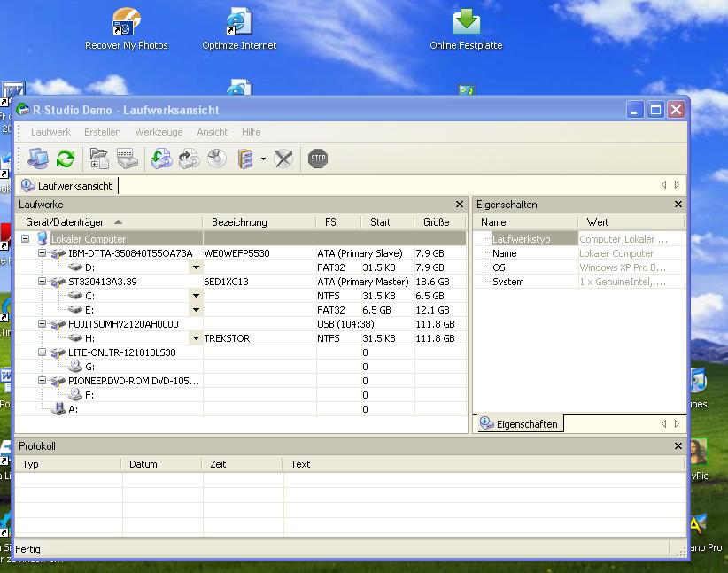Viewport: 728px width, 573px height.
Task: Select the C: partition icon
Action: (x=75, y=296)
